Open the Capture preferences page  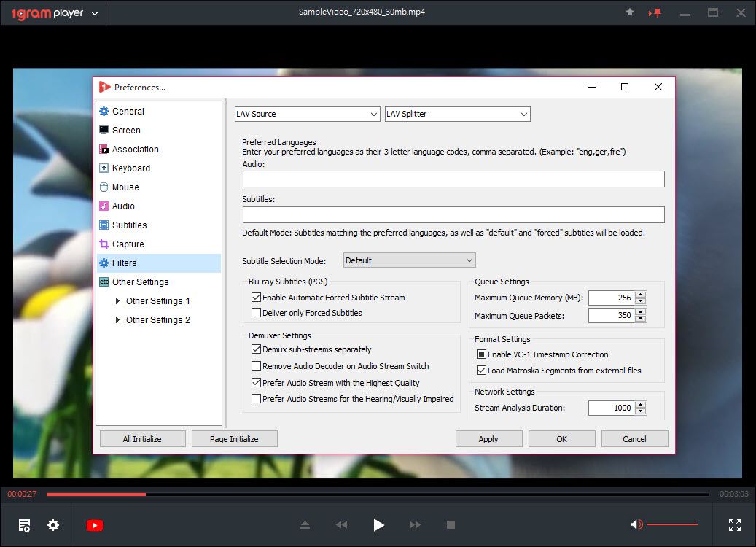(128, 244)
